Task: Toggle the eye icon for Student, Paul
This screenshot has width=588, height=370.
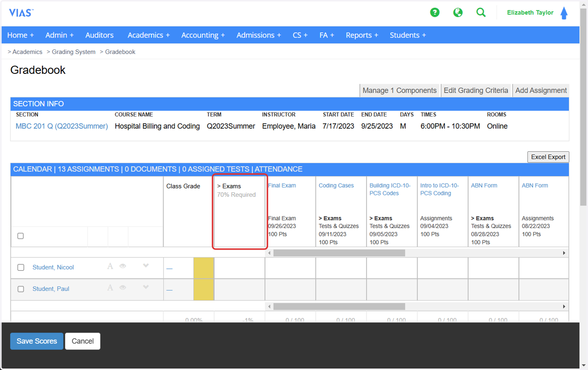Action: click(123, 288)
